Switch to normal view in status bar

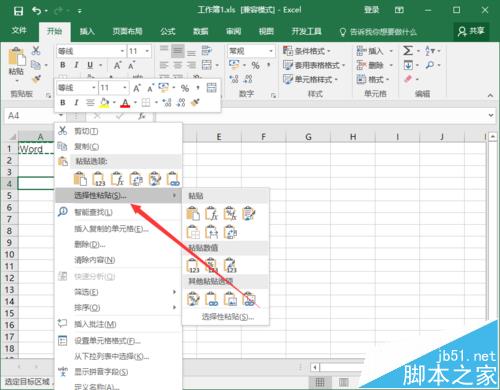point(320,382)
